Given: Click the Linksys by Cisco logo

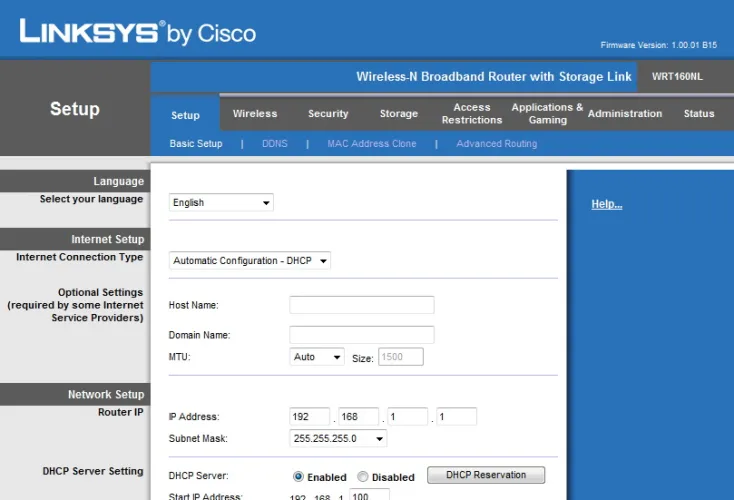Looking at the screenshot, I should 138,32.
